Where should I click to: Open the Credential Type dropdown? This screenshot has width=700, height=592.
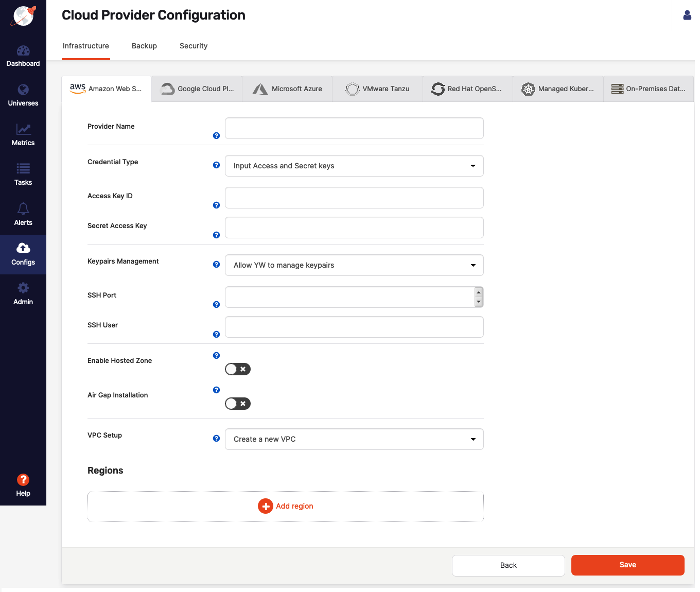354,165
